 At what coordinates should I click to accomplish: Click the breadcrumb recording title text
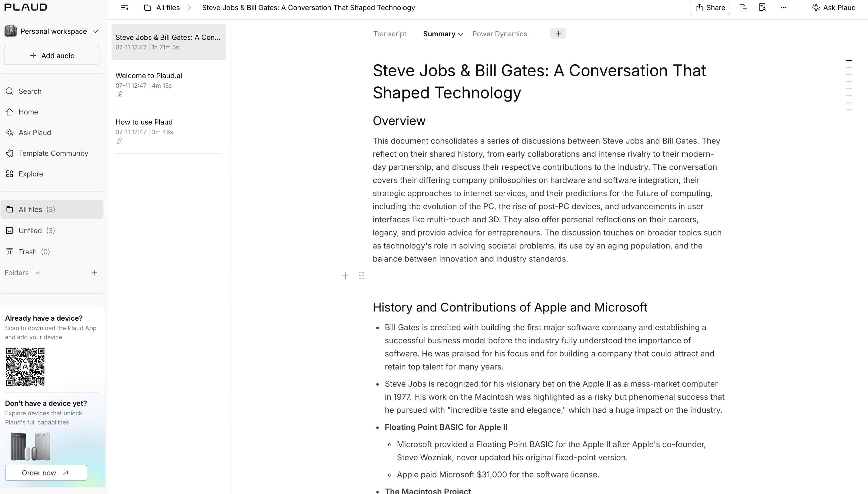[308, 8]
